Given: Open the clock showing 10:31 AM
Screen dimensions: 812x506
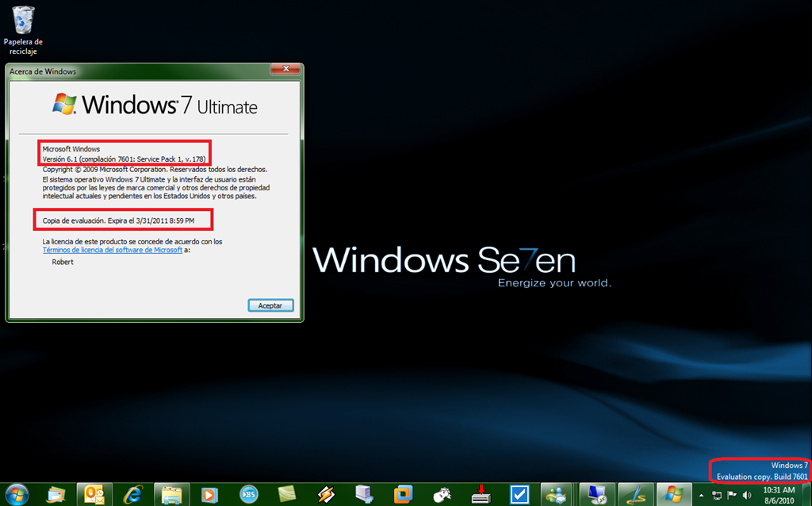Looking at the screenshot, I should pos(779,494).
